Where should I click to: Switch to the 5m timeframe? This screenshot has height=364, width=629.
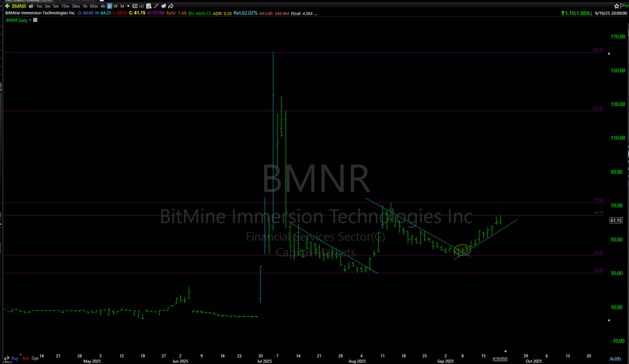56,6
